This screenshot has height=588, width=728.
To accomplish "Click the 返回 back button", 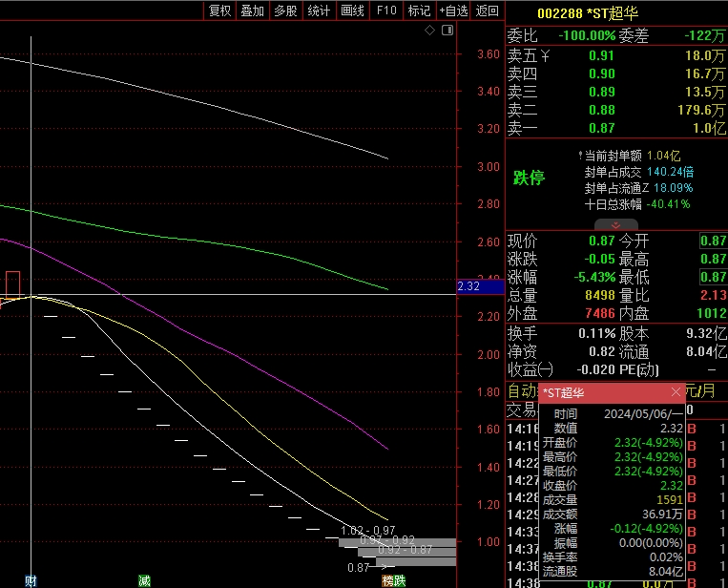I will click(487, 10).
